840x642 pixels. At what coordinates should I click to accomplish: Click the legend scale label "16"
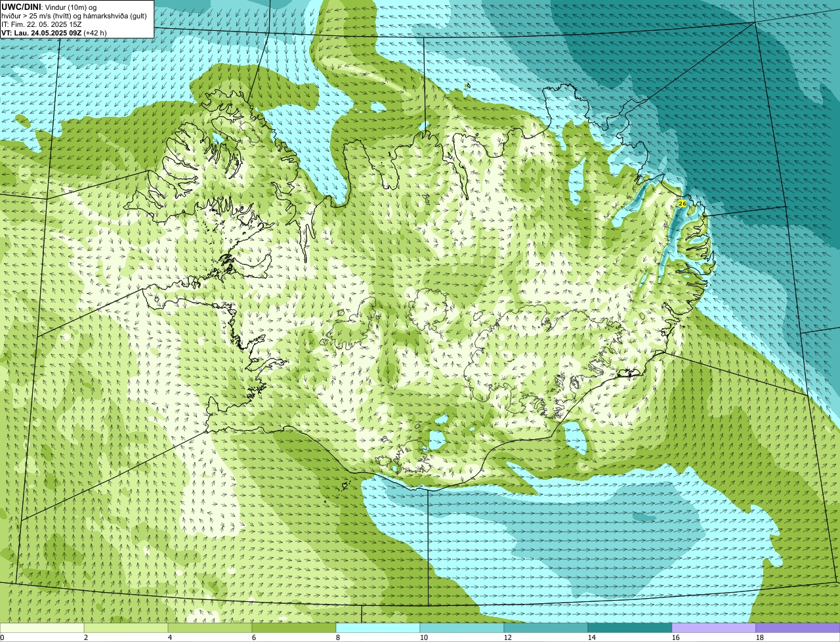click(x=676, y=637)
